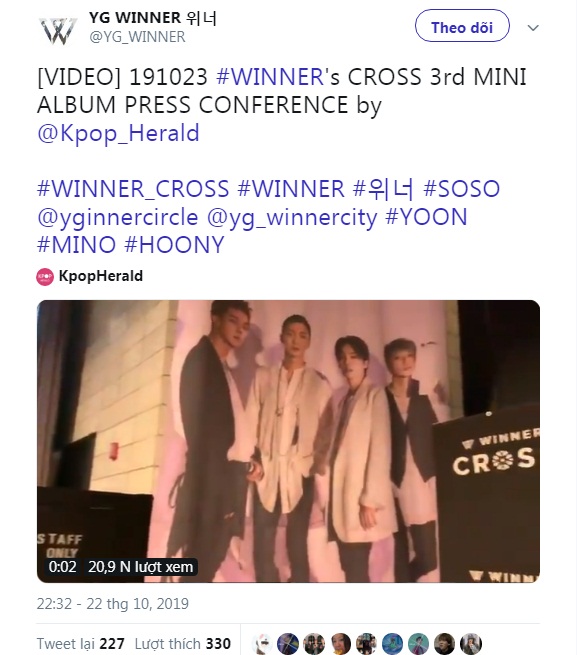Image resolution: width=577 pixels, height=655 pixels.
Task: Click the KpopHerald pink round icon
Action: (x=45, y=277)
